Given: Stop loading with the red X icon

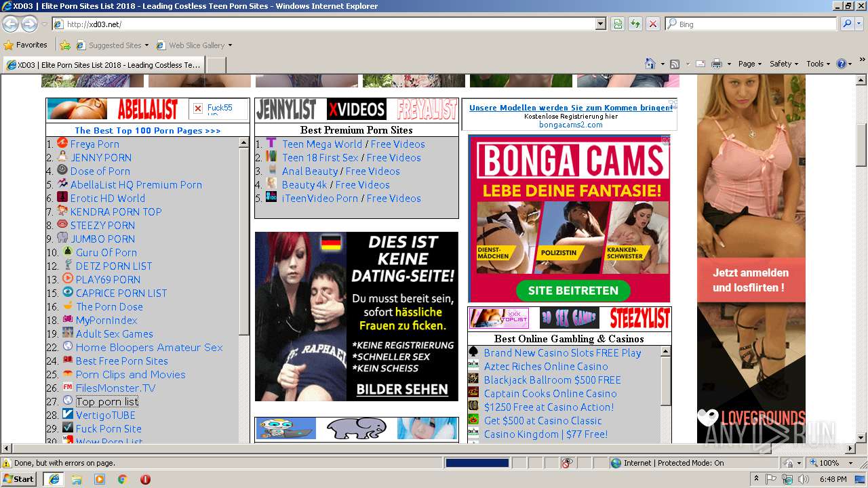Looking at the screenshot, I should (653, 24).
